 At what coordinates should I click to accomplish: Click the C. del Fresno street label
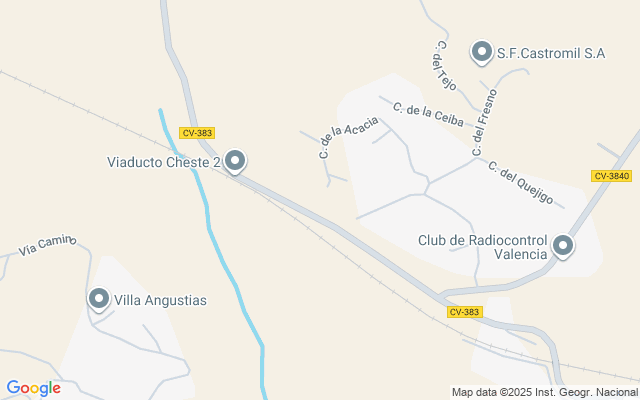(484, 122)
